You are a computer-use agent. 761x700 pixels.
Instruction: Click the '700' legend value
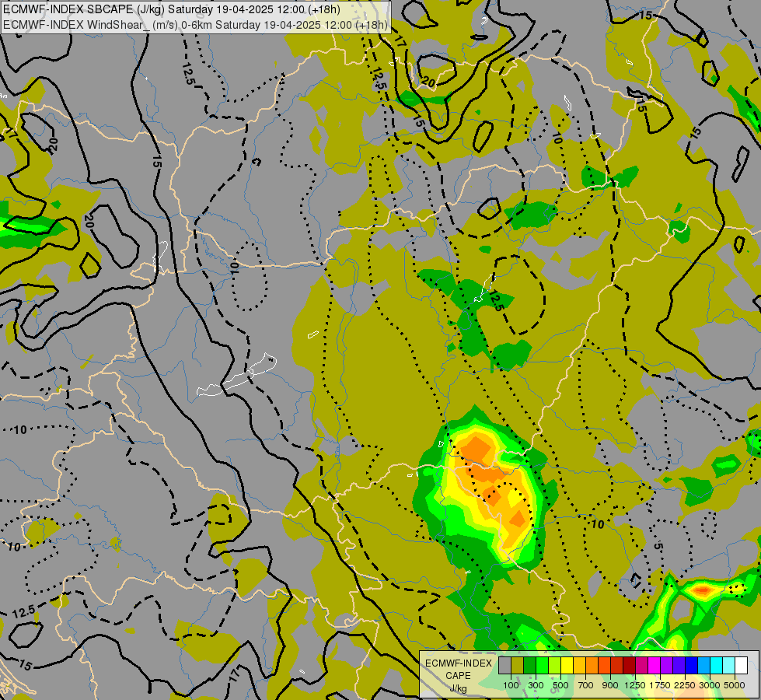pyautogui.click(x=586, y=685)
